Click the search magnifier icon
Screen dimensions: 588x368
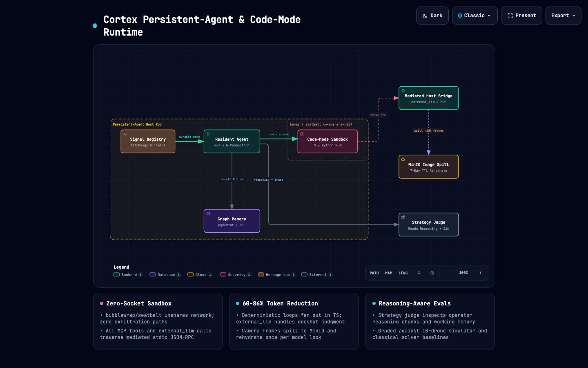(419, 273)
